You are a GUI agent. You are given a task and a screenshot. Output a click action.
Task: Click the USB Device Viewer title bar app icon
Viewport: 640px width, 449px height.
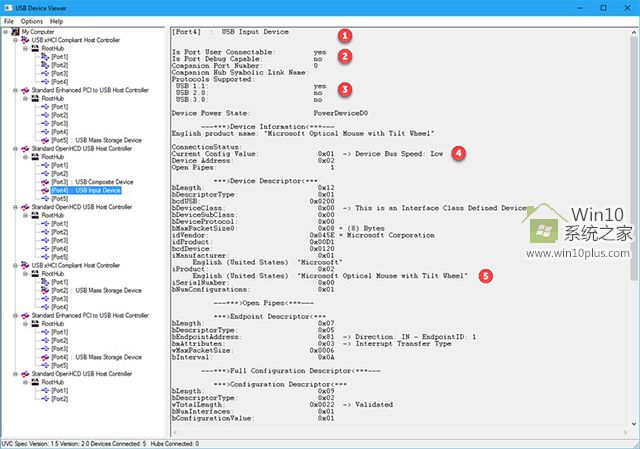tap(8, 8)
